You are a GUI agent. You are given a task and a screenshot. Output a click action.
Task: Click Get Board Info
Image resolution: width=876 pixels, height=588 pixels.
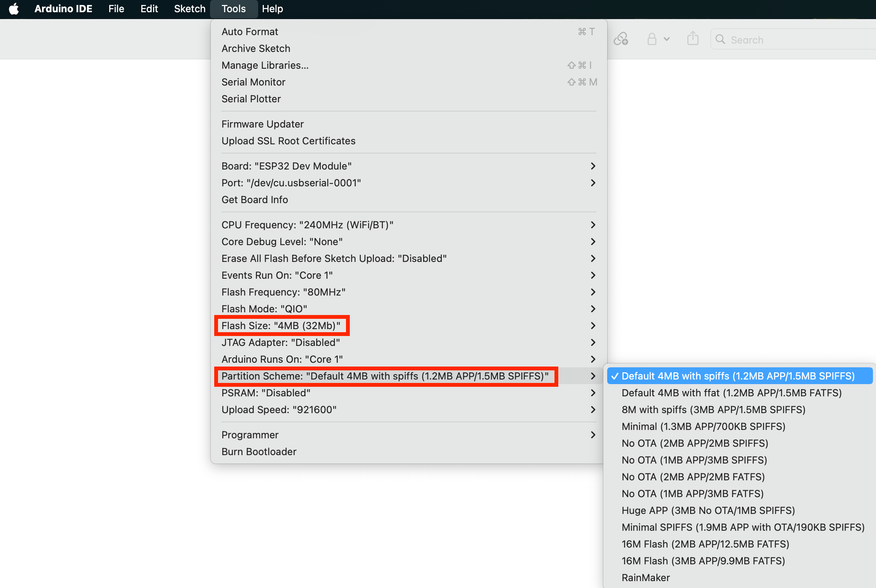click(x=254, y=200)
